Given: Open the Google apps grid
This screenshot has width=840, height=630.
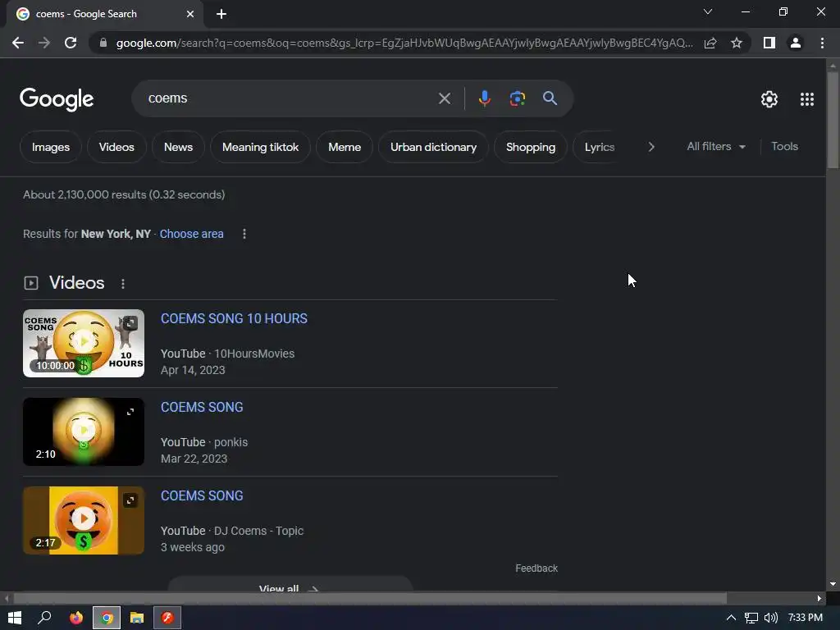Looking at the screenshot, I should click(x=807, y=99).
